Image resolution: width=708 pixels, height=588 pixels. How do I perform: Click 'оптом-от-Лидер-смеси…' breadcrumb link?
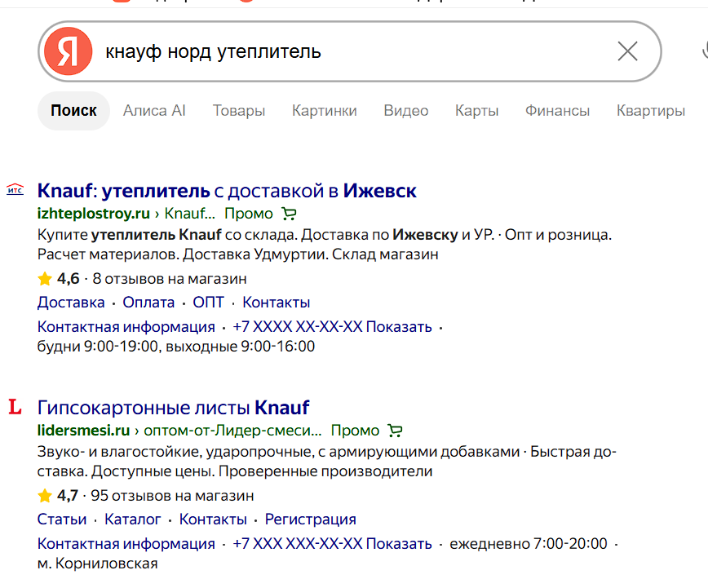click(x=232, y=430)
